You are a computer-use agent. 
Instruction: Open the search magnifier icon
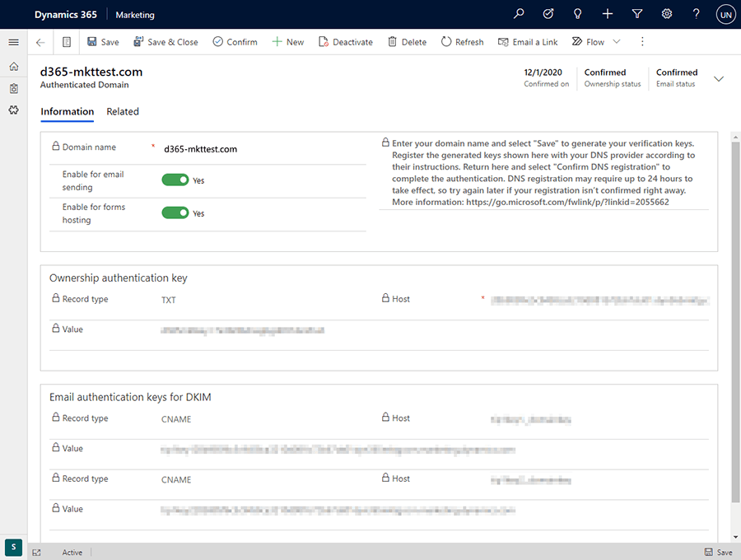click(519, 14)
